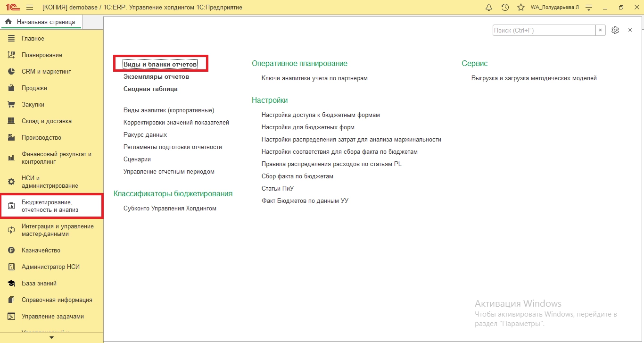This screenshot has width=644, height=343.
Task: Click the НСИ и администрирование gear icon
Action: (x=11, y=182)
